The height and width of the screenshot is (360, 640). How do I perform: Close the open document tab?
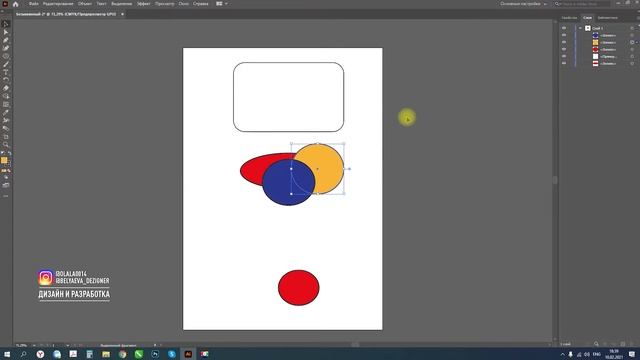point(122,14)
